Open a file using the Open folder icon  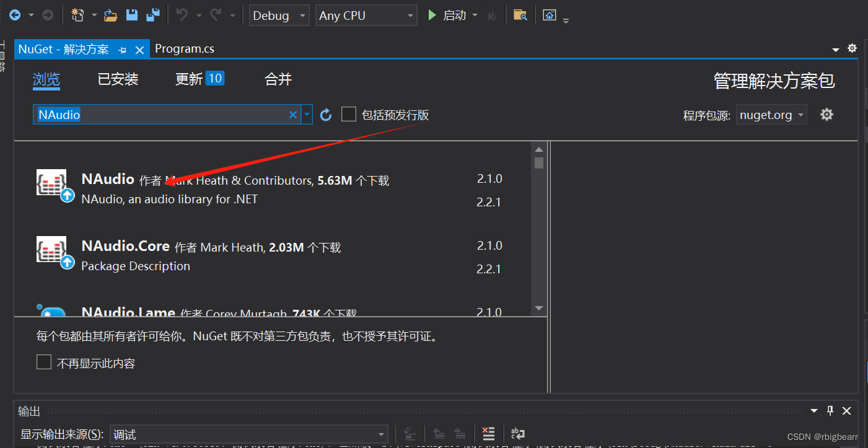click(110, 14)
